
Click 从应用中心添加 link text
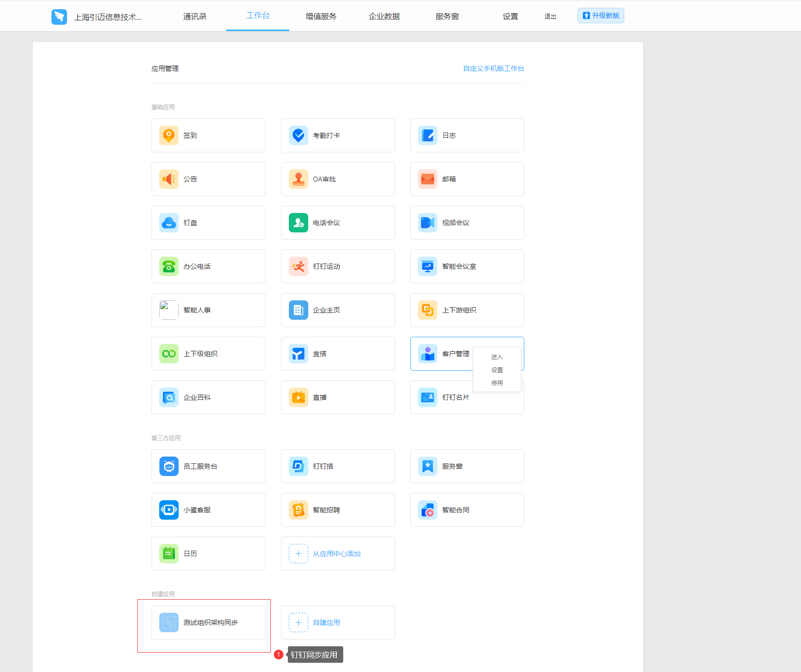click(x=337, y=554)
